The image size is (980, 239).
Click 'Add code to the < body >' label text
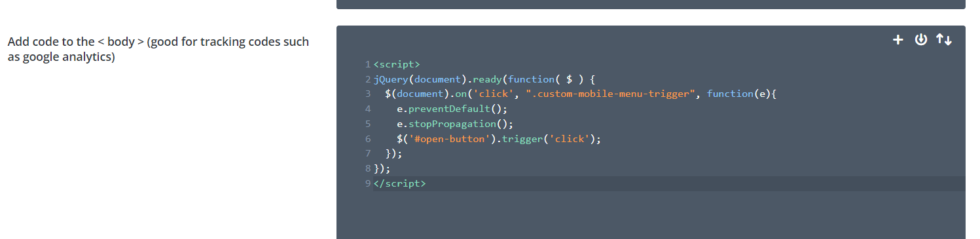click(x=158, y=49)
